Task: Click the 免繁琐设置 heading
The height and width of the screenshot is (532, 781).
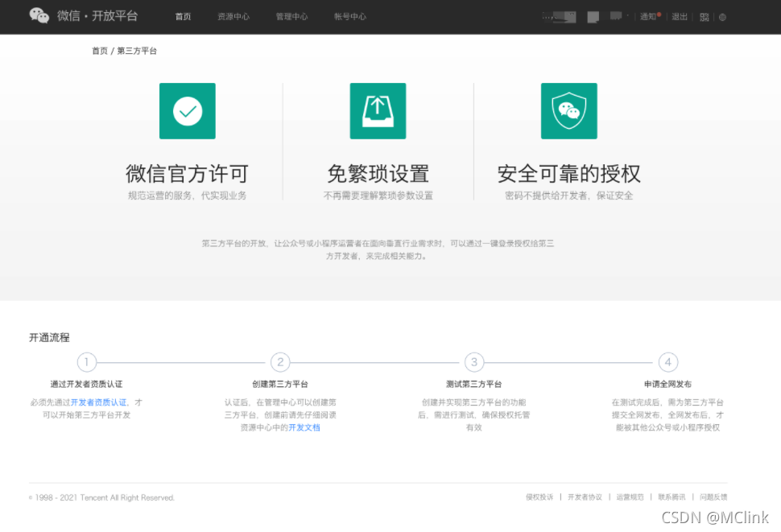Action: [378, 174]
